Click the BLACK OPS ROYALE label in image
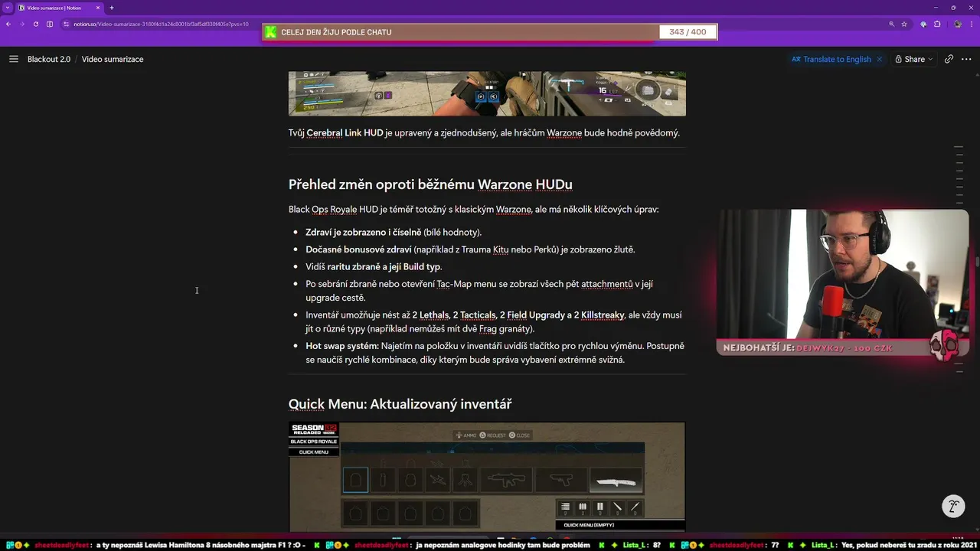The image size is (980, 551). pos(314,442)
